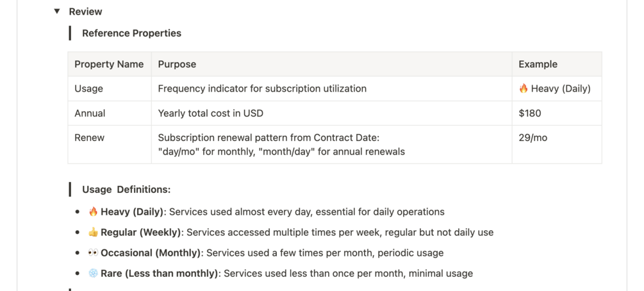Click the Usage Definitions quote heading
This screenshot has width=644, height=291.
point(126,189)
